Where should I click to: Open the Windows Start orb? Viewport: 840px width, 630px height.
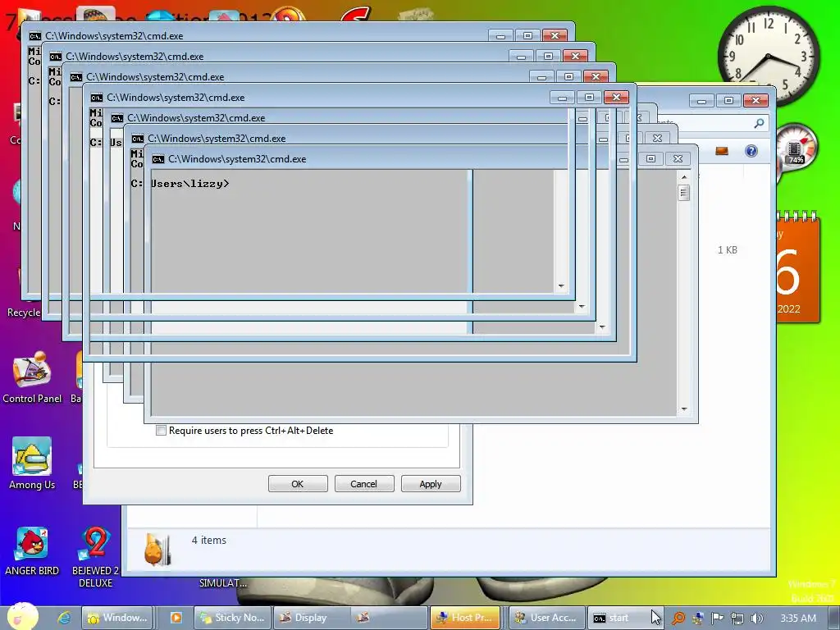22,617
